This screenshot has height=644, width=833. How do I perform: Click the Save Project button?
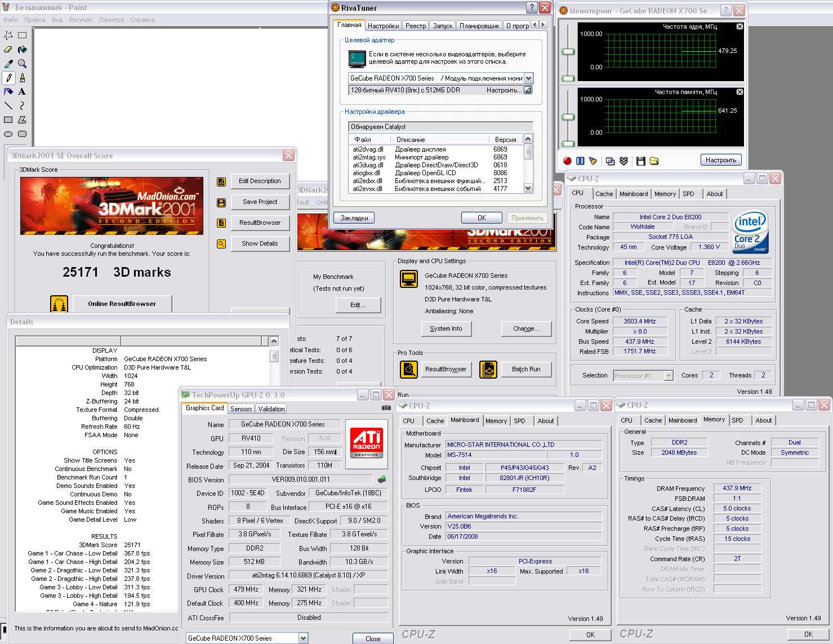click(260, 202)
